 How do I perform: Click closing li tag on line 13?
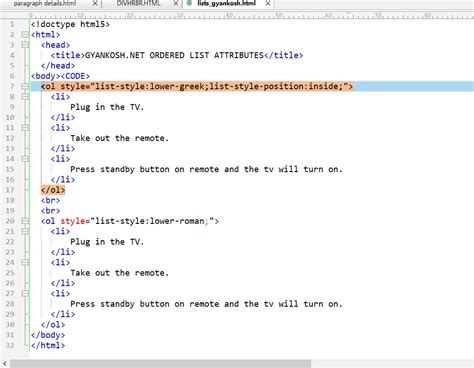[63, 148]
